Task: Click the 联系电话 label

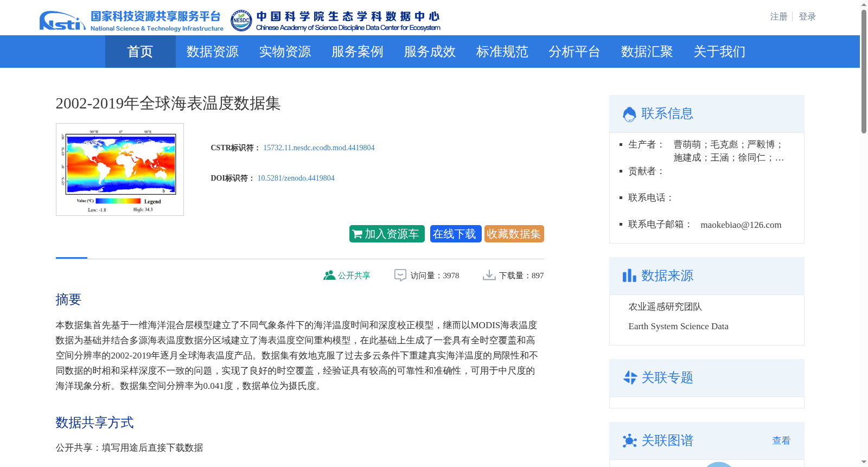Action: click(651, 198)
